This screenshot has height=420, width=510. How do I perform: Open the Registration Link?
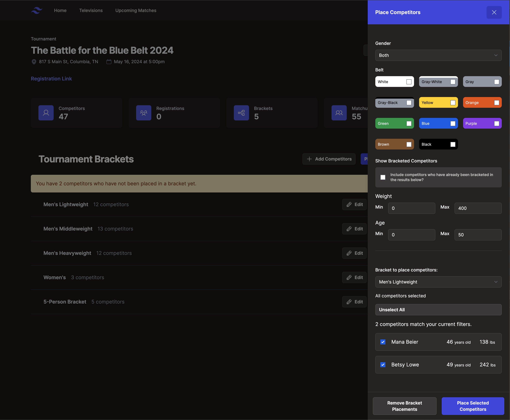pos(51,79)
